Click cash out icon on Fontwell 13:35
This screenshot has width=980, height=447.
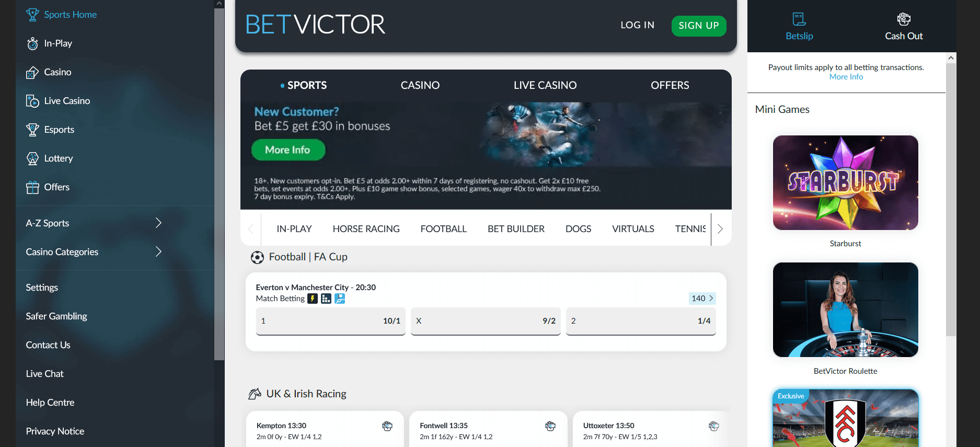[x=550, y=426]
